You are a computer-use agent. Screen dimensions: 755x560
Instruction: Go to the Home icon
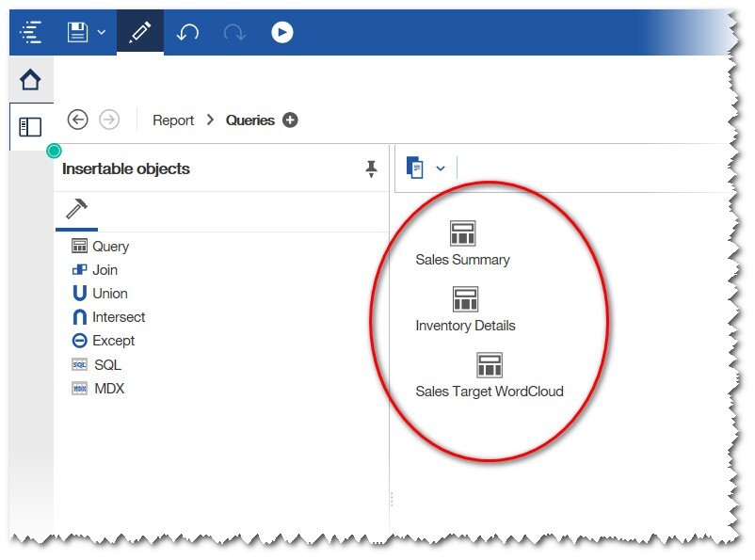[x=30, y=79]
